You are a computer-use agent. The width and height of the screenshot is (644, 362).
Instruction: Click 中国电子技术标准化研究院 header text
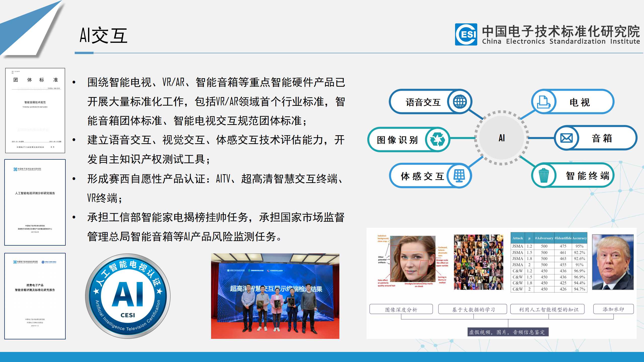pyautogui.click(x=561, y=31)
